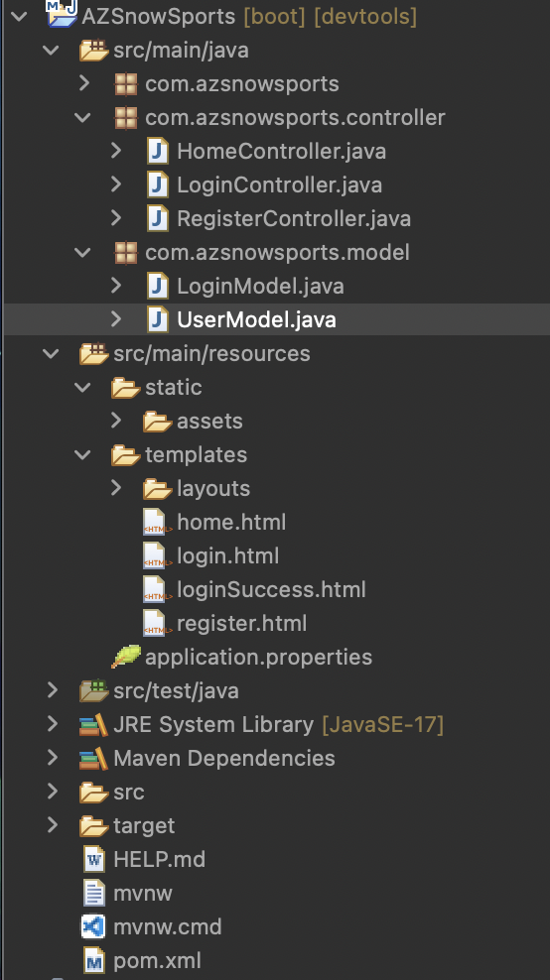Expand Maven Dependencies node
Viewport: 550px width, 980px height.
tap(53, 758)
